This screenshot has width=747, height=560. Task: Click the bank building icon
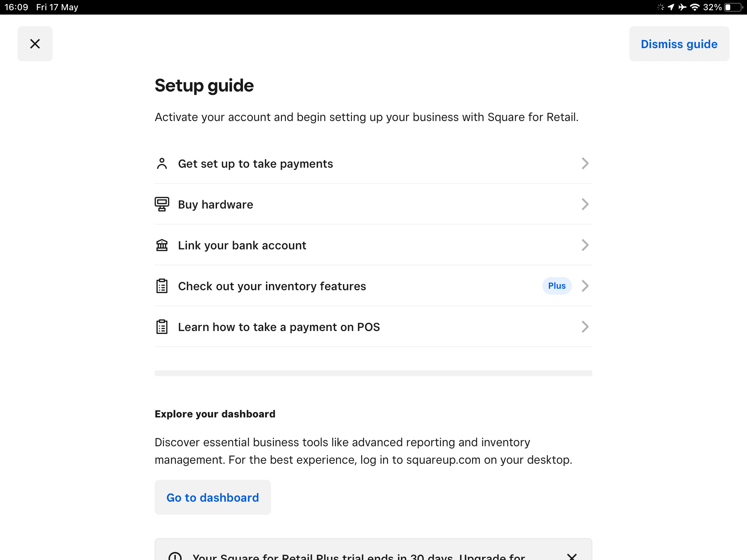coord(162,245)
